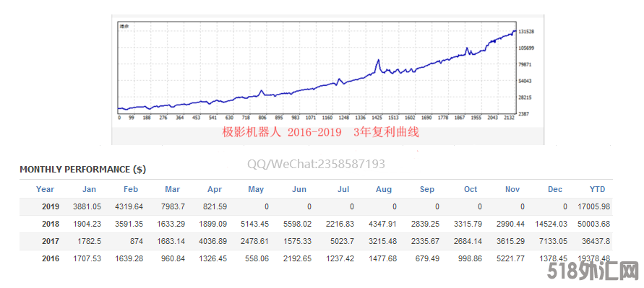The width and height of the screenshot is (644, 288).
Task: Click the May column header
Action: pyautogui.click(x=256, y=189)
